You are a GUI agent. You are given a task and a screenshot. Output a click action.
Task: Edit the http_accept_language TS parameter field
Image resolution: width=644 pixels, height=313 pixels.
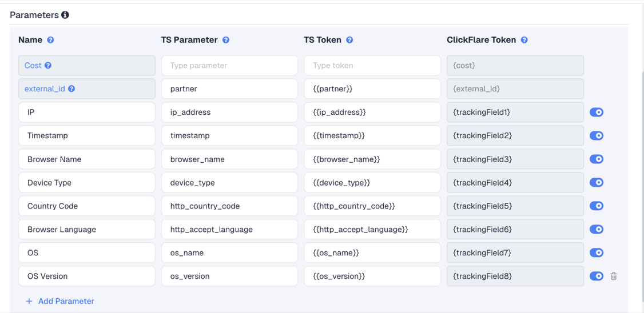[x=229, y=229]
